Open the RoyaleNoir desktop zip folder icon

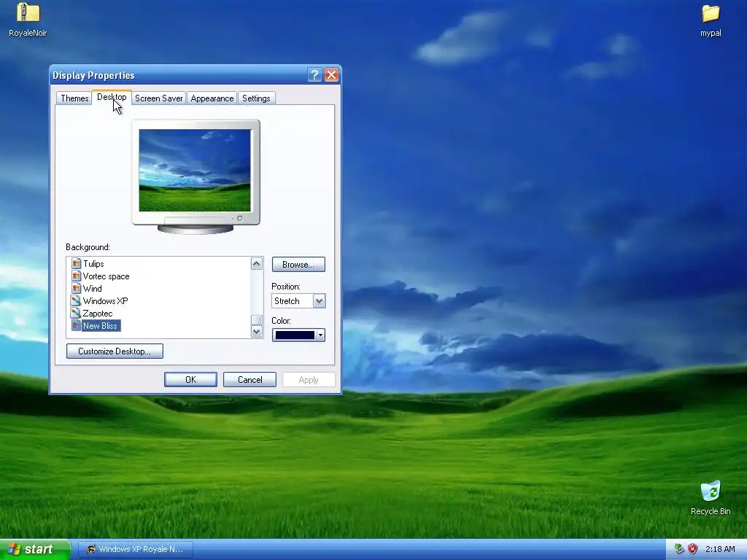(28, 12)
